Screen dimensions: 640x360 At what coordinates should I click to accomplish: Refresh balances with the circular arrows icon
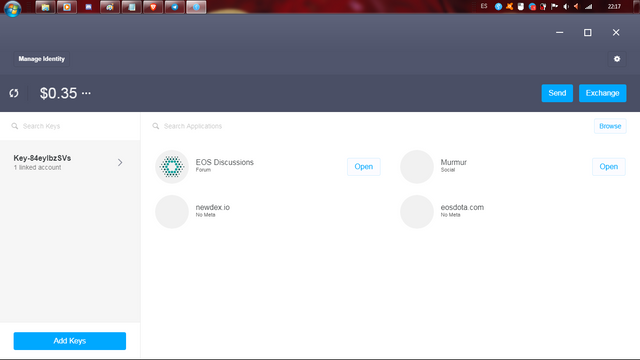click(14, 93)
